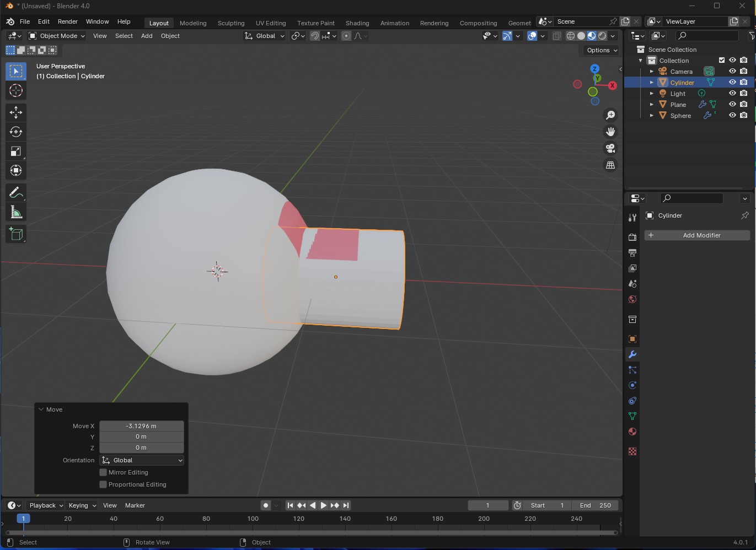Open the Orientation Global dropdown in Move panel
Image resolution: width=756 pixels, height=550 pixels.
(x=142, y=460)
